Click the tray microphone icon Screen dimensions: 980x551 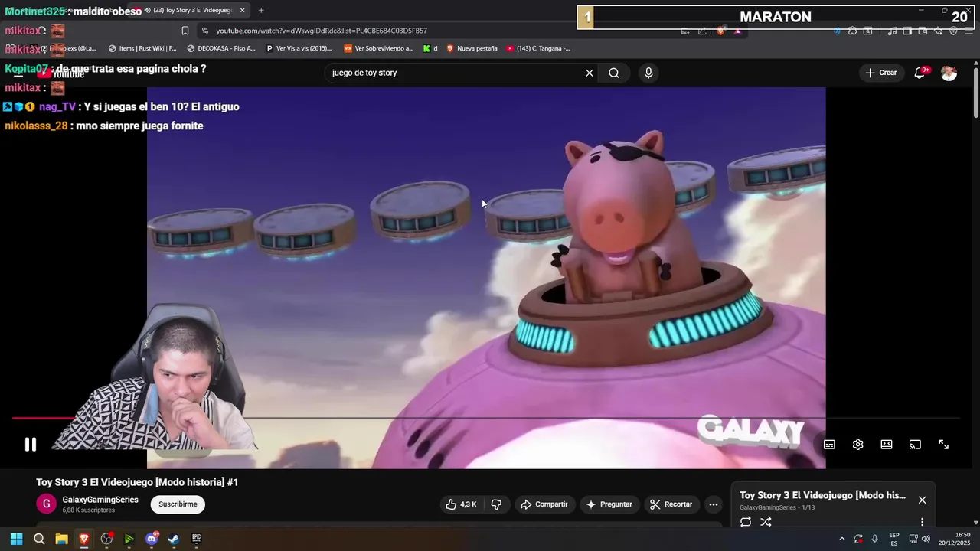coord(874,539)
